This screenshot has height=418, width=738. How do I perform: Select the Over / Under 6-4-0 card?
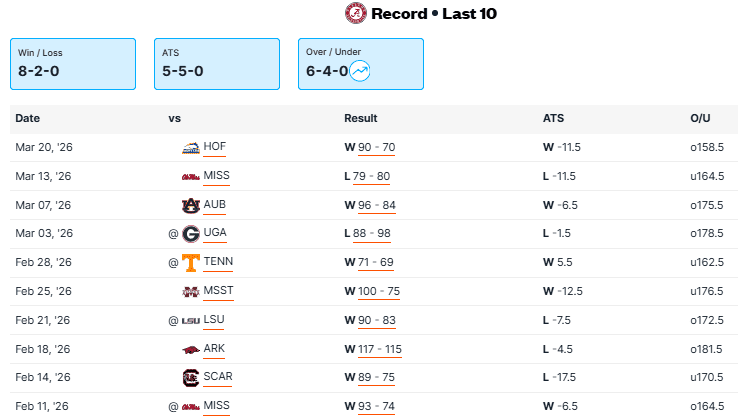[361, 63]
